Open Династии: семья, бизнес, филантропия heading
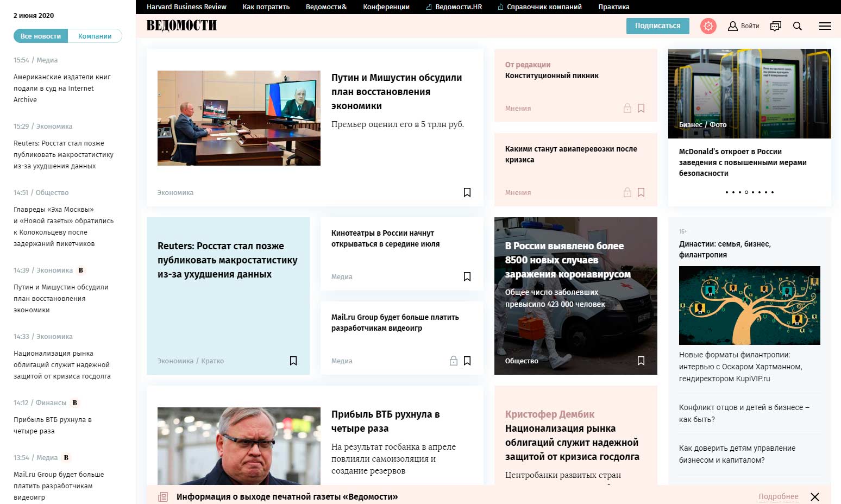Screen dimensions: 841x504 pyautogui.click(x=725, y=249)
